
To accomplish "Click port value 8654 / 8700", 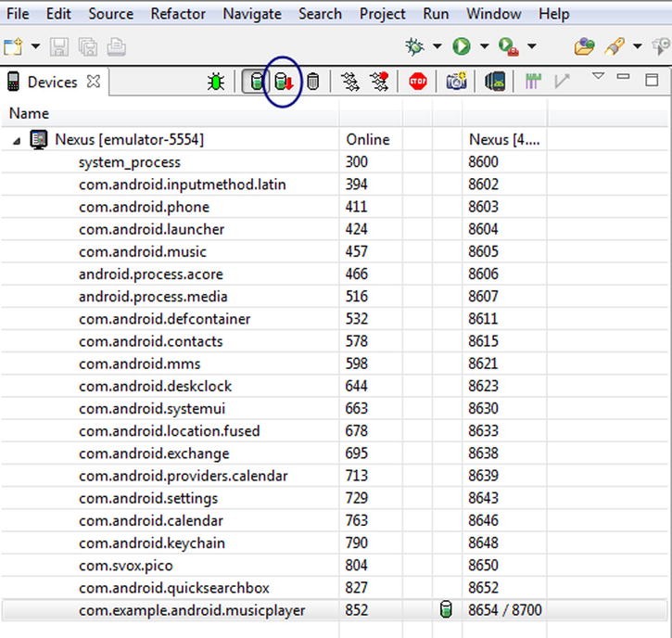I will tap(505, 610).
